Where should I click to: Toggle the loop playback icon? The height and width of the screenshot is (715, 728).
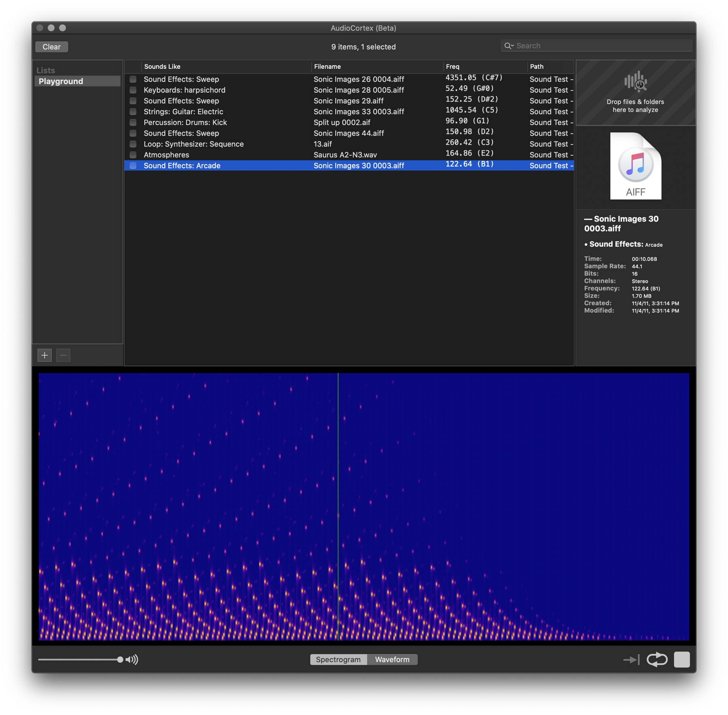coord(657,660)
